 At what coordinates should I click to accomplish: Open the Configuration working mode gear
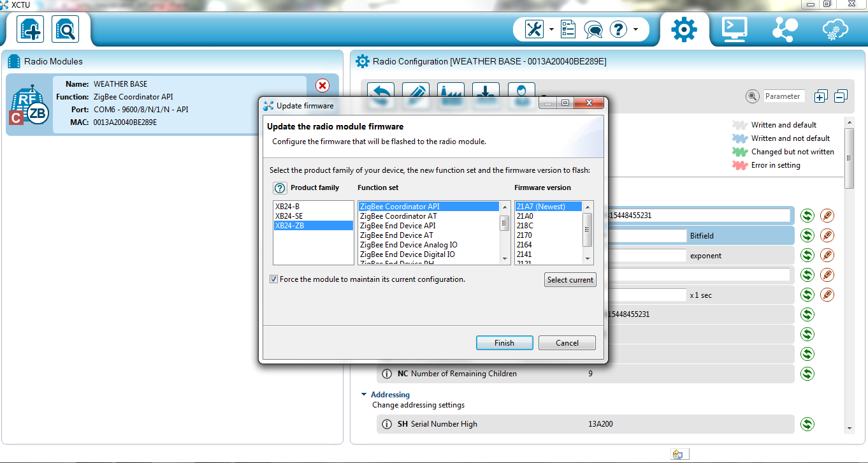pos(684,29)
